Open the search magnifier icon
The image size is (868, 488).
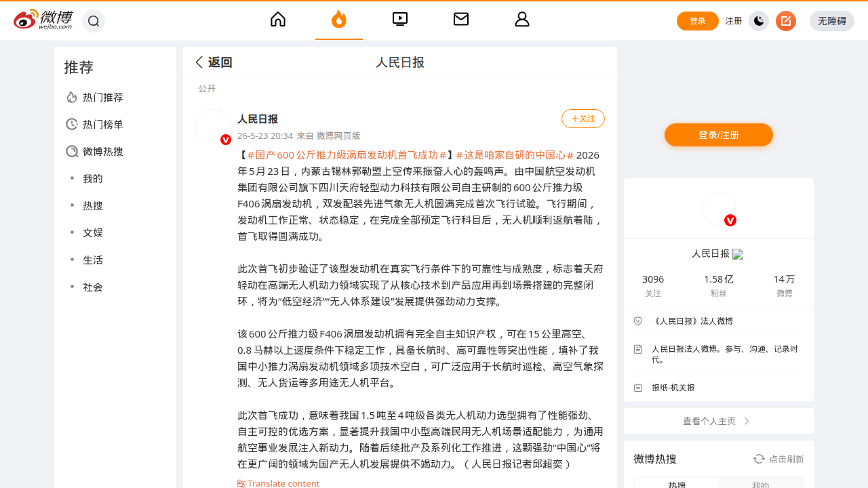tap(94, 21)
